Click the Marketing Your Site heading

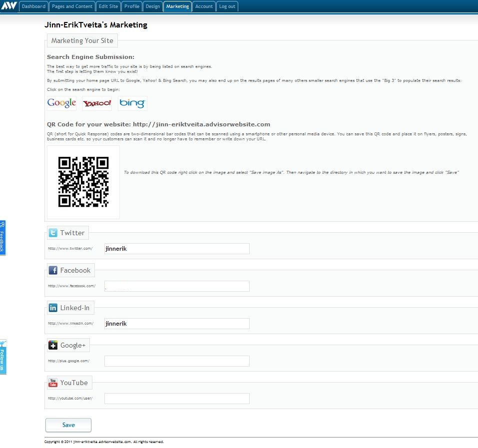pos(82,40)
